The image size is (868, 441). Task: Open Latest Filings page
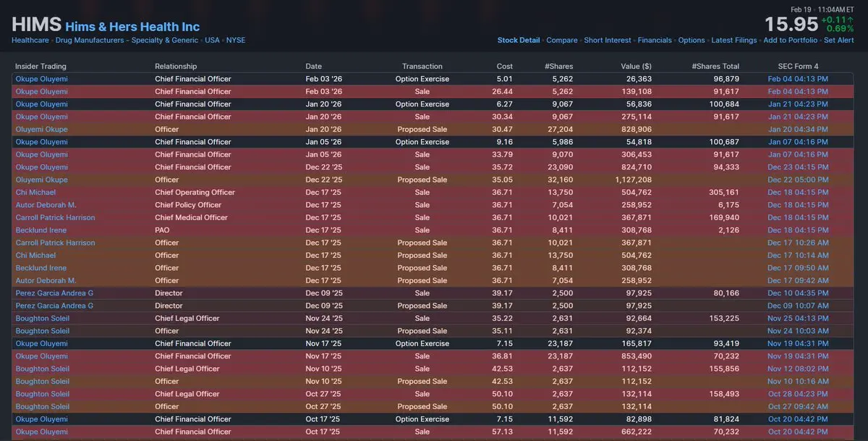(x=734, y=41)
